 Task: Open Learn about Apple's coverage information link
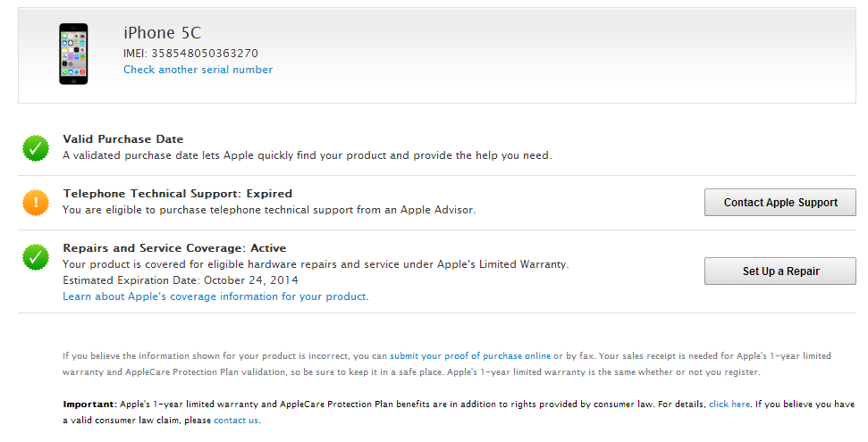tap(215, 296)
